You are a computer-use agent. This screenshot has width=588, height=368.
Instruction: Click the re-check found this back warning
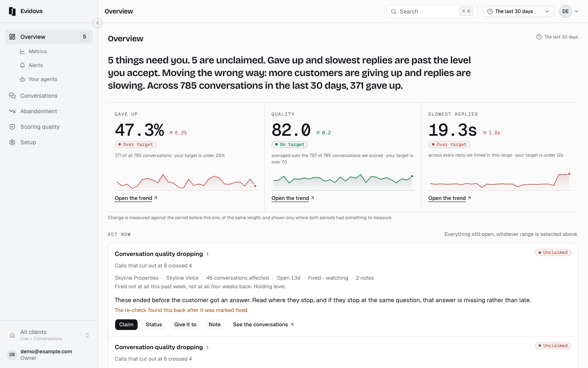(182, 310)
